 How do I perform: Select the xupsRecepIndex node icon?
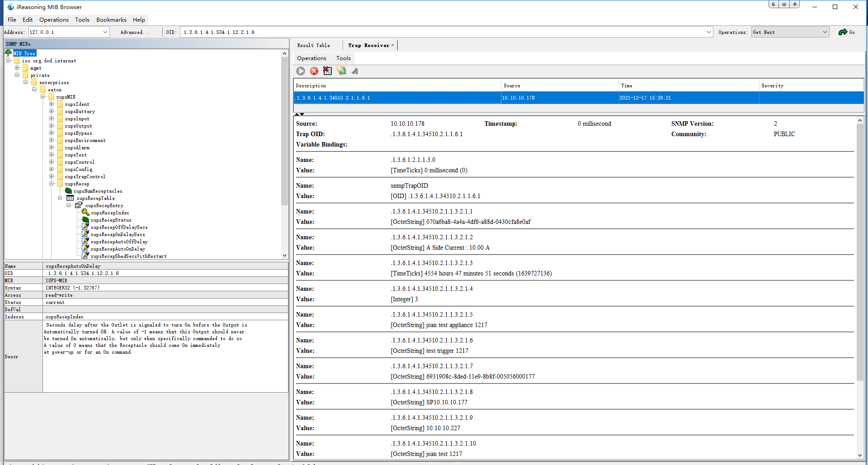(x=85, y=212)
